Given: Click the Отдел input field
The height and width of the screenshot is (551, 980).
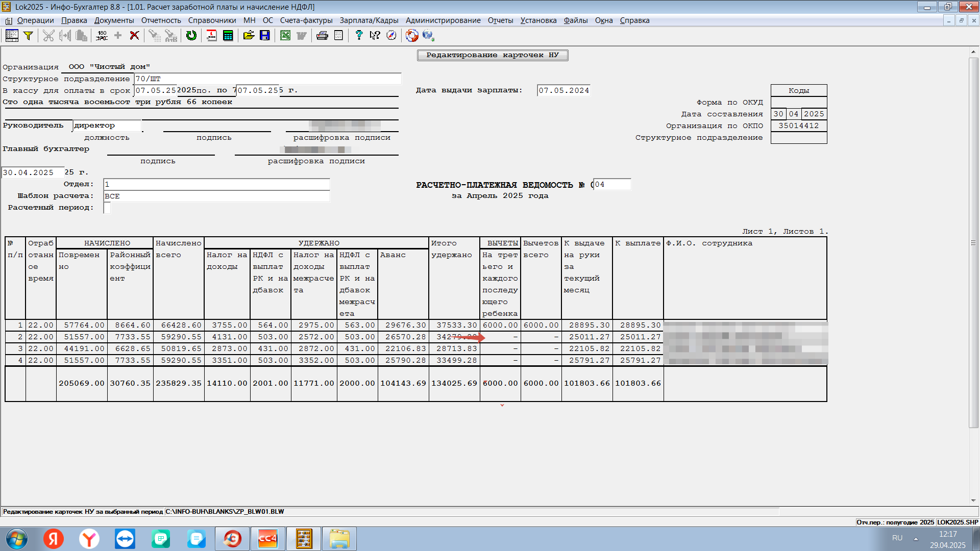Looking at the screenshot, I should coord(216,184).
